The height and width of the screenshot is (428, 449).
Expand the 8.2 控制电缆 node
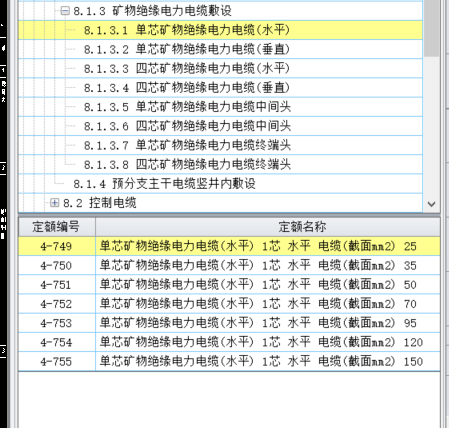coord(54,202)
